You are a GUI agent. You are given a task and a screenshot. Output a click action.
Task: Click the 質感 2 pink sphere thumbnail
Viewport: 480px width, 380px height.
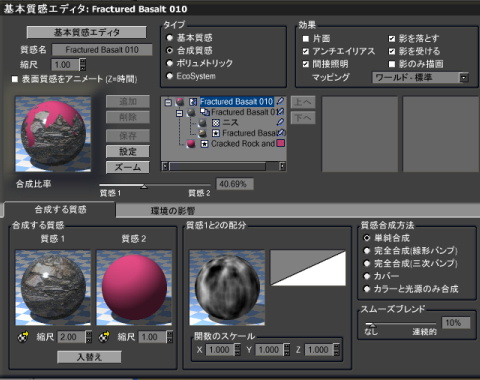point(134,288)
